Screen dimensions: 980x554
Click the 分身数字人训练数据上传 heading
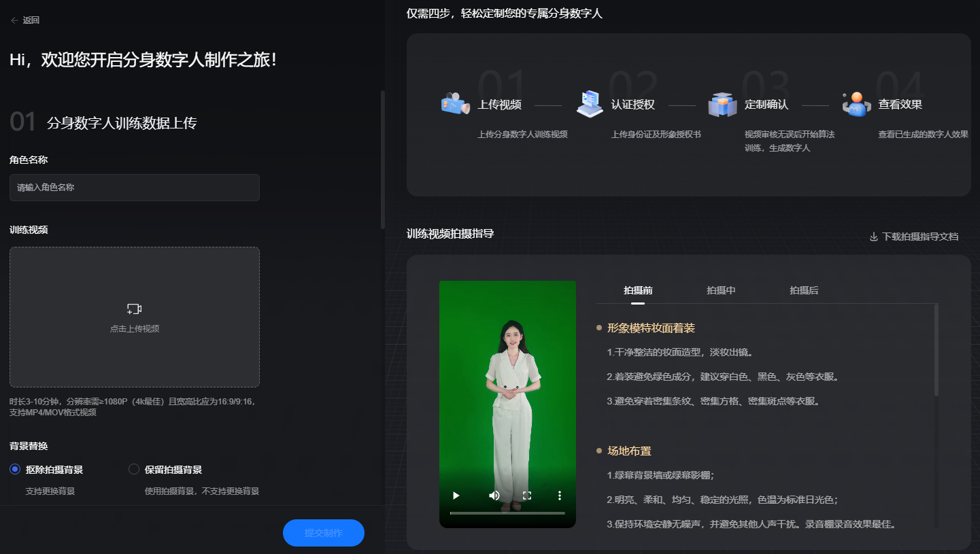122,123
